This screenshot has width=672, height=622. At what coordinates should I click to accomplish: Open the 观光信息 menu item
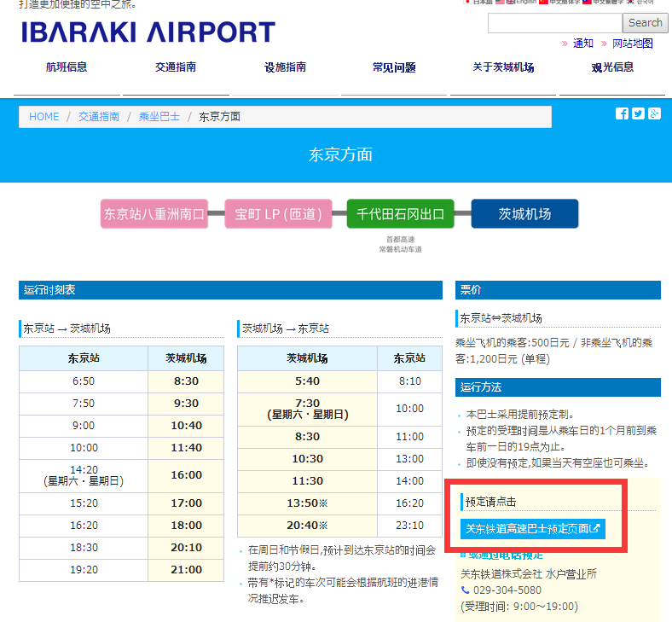612,67
